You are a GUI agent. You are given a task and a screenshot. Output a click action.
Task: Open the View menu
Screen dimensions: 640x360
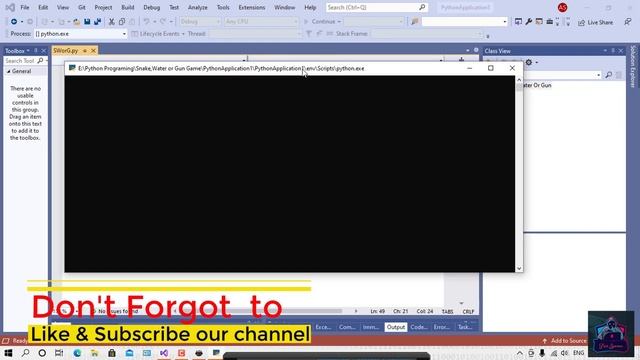(x=63, y=7)
